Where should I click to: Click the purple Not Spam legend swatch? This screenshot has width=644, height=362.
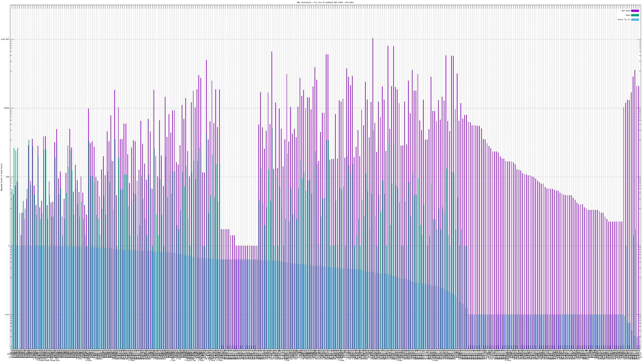[x=635, y=11]
